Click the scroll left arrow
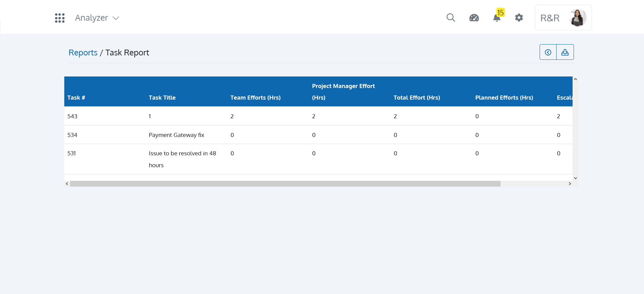 tap(67, 184)
